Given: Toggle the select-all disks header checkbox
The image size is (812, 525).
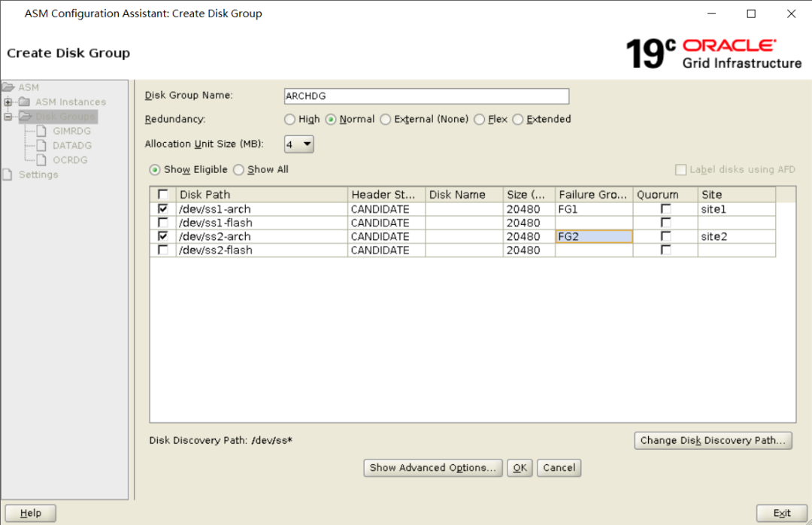Looking at the screenshot, I should tap(162, 194).
